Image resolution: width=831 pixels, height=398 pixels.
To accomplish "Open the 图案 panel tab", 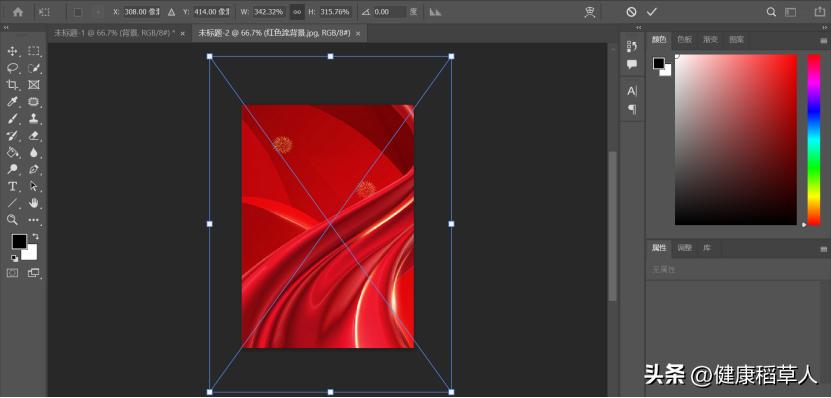I will (x=736, y=39).
